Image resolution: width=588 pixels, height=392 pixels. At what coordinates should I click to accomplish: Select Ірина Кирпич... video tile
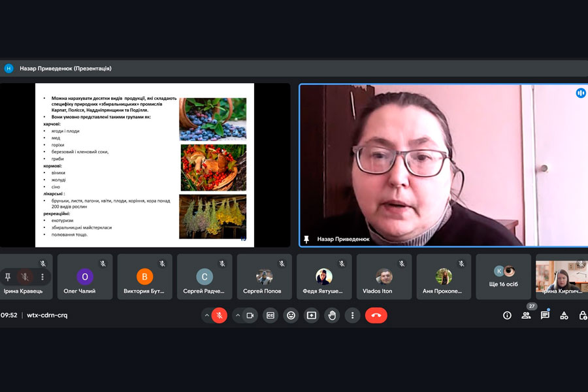[562, 276]
